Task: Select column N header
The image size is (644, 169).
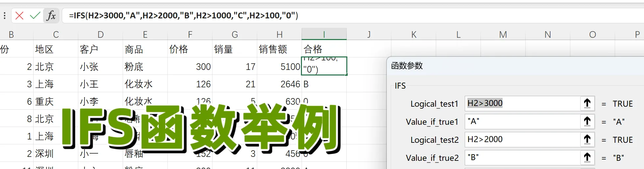Action: tap(548, 34)
